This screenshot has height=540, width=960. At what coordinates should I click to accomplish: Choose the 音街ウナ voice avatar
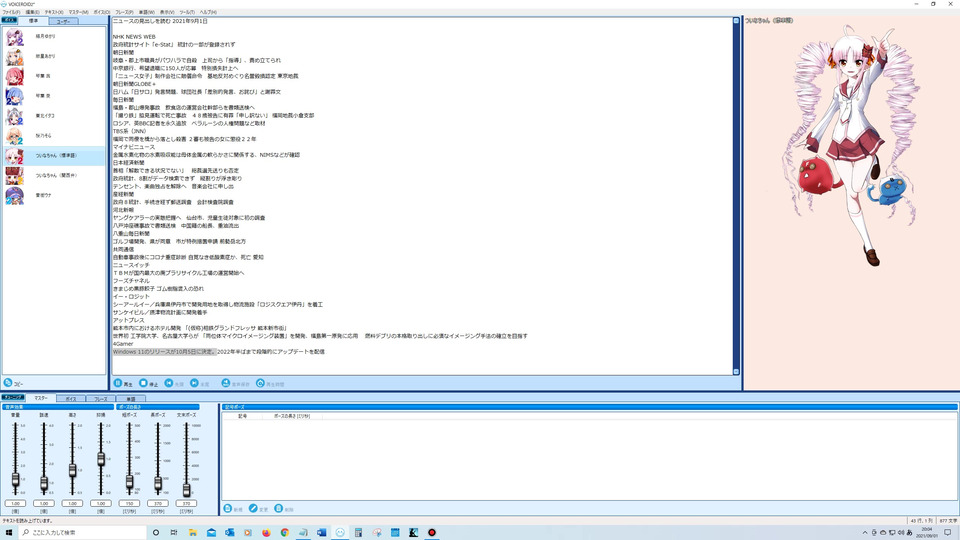pos(14,195)
